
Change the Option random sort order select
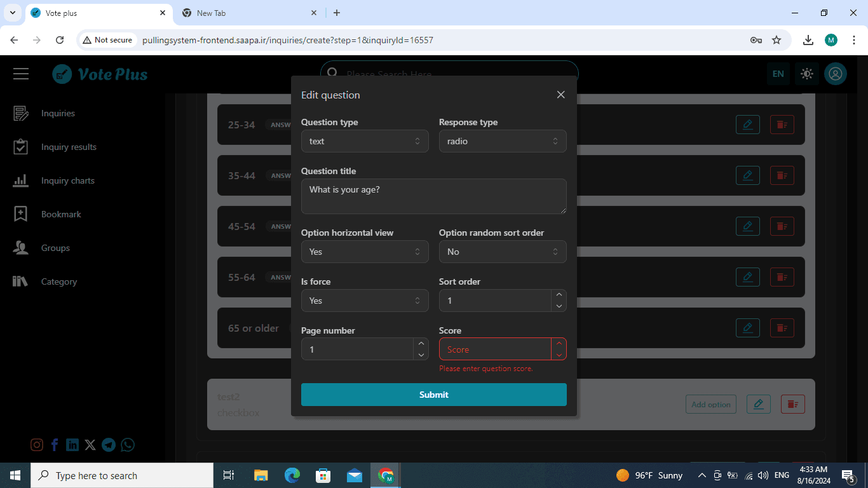tap(502, 252)
